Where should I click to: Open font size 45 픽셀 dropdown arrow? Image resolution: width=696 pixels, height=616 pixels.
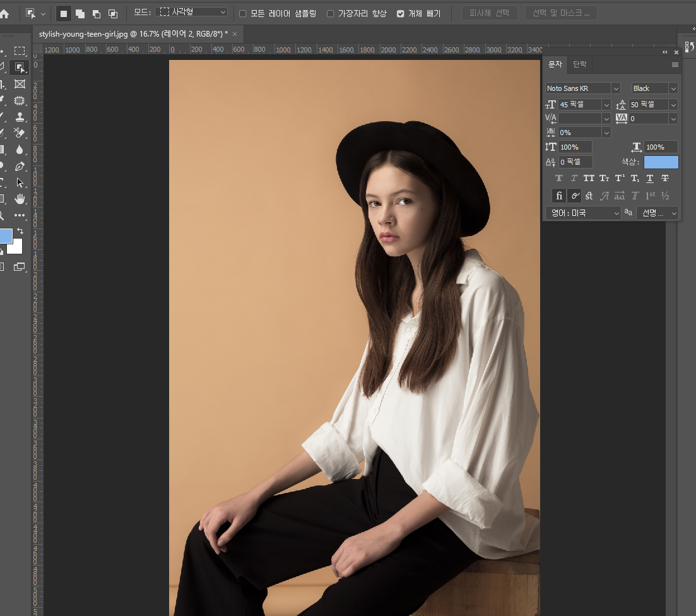606,105
